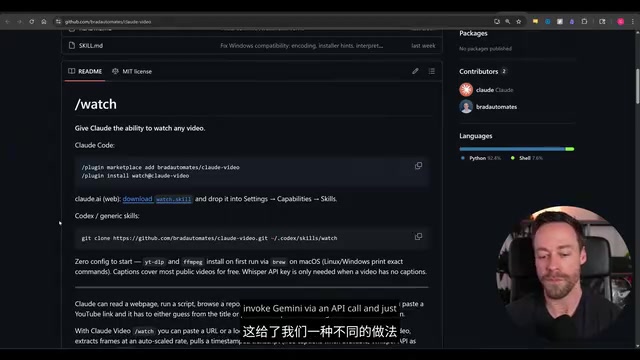Click the browser forward arrow

pos(19,22)
